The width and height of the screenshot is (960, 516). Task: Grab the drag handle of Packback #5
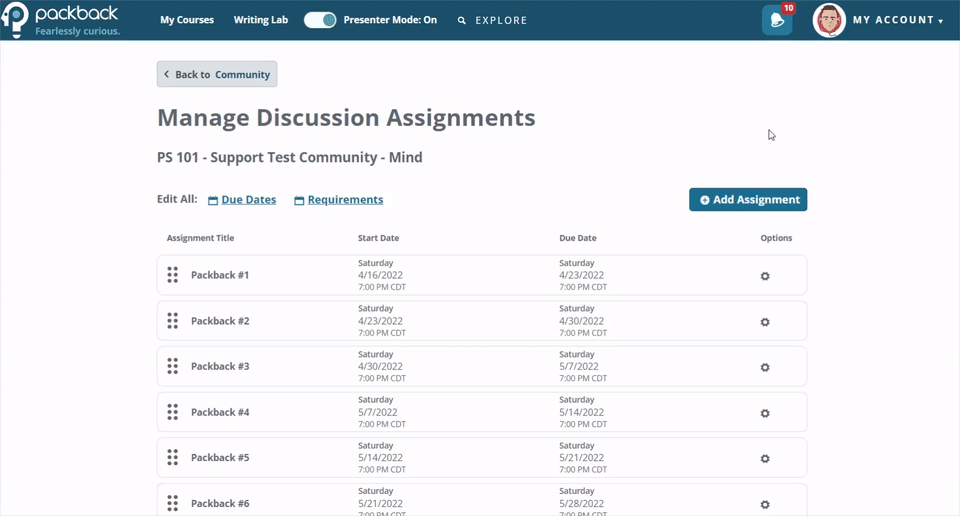point(173,457)
